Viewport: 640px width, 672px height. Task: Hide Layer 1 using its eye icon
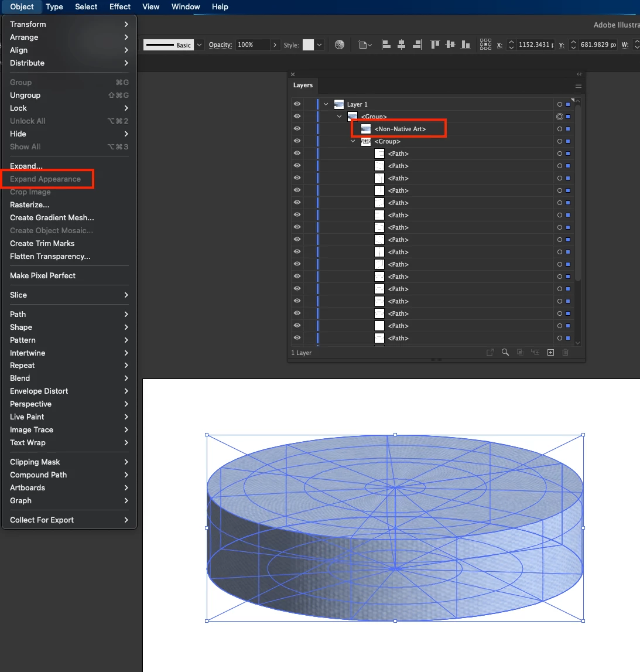coord(297,104)
